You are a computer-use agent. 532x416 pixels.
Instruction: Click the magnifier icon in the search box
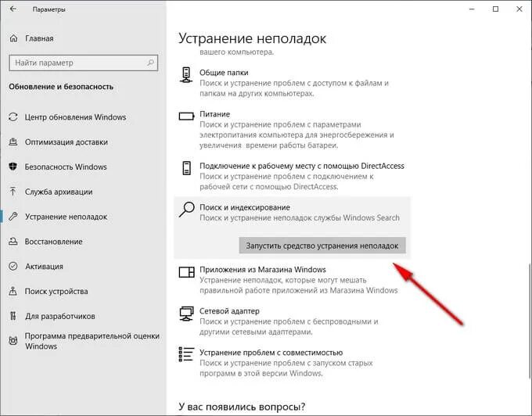pos(150,63)
